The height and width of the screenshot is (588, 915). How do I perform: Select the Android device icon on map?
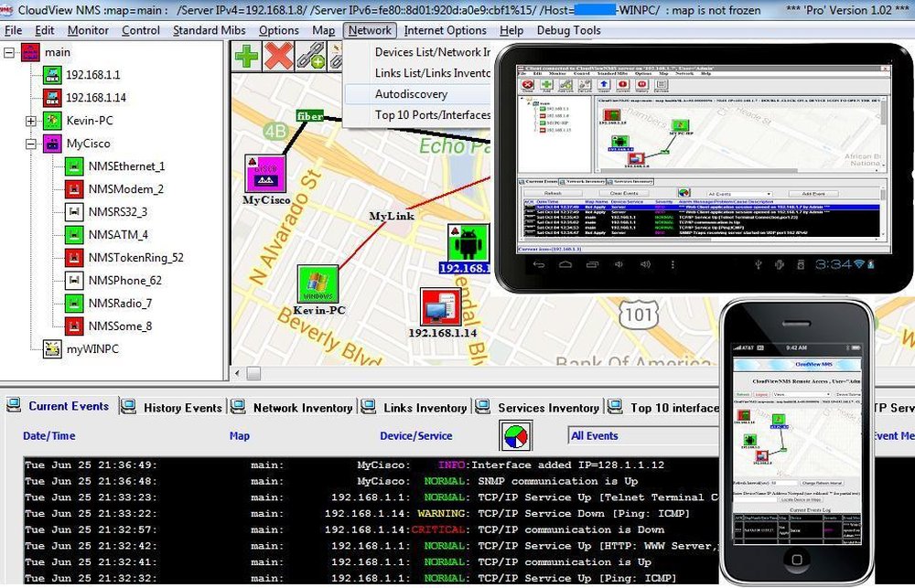click(x=468, y=242)
